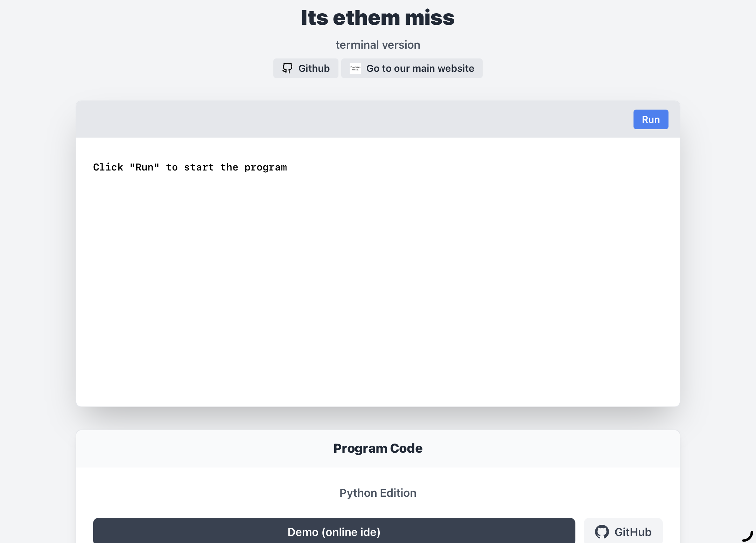
Task: Click the 'Click "Run" to start the program' text
Action: 190,167
